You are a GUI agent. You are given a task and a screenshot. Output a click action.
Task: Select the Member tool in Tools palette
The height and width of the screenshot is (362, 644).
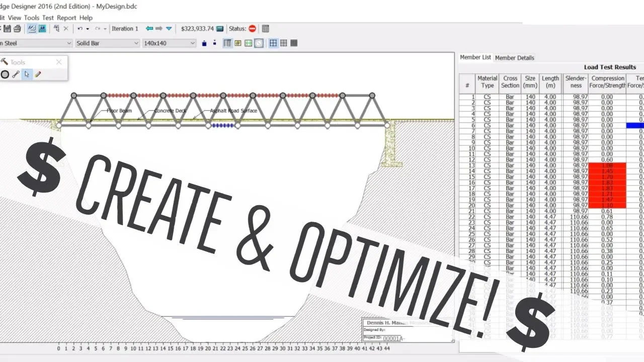16,74
